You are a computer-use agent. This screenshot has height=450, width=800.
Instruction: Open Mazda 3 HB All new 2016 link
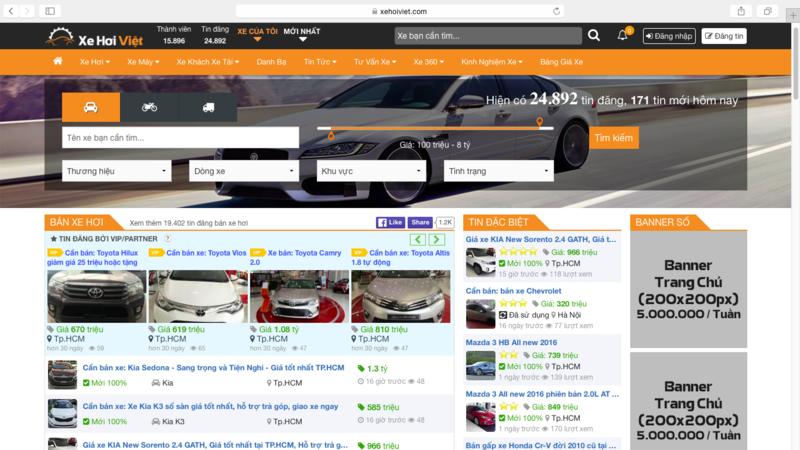tap(511, 342)
